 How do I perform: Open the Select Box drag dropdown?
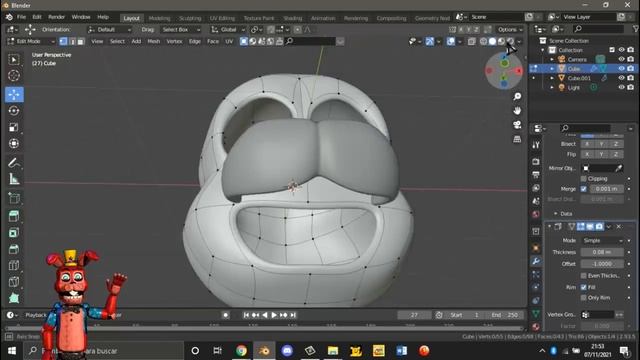[x=181, y=29]
